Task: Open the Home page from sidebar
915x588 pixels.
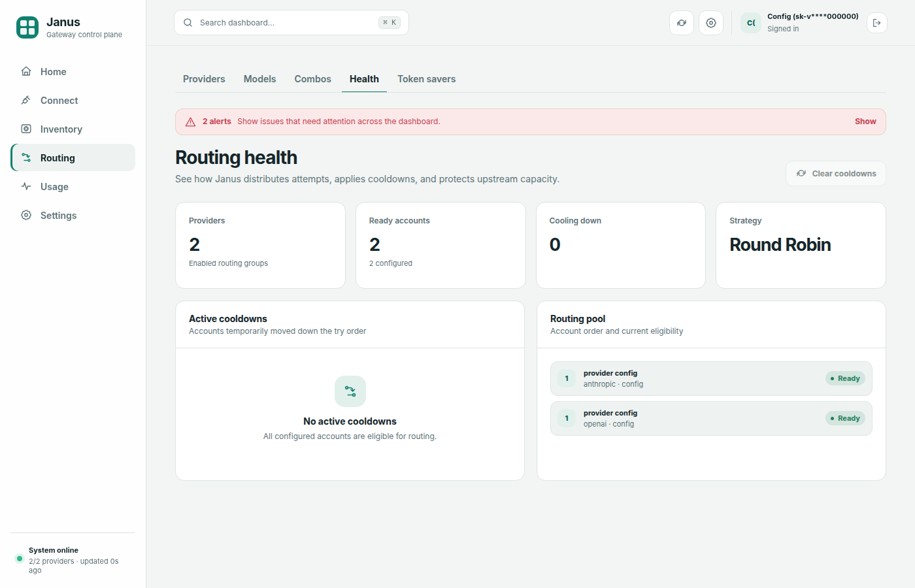Action: pyautogui.click(x=73, y=71)
